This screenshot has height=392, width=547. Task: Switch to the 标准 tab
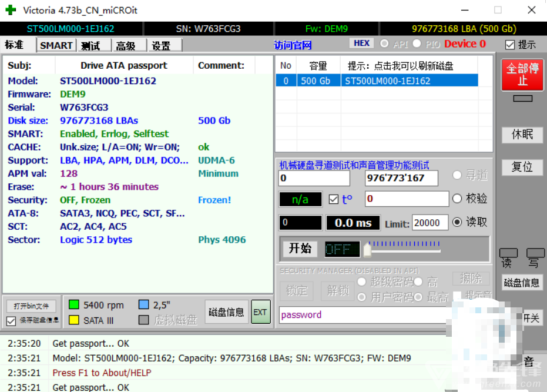tap(18, 45)
